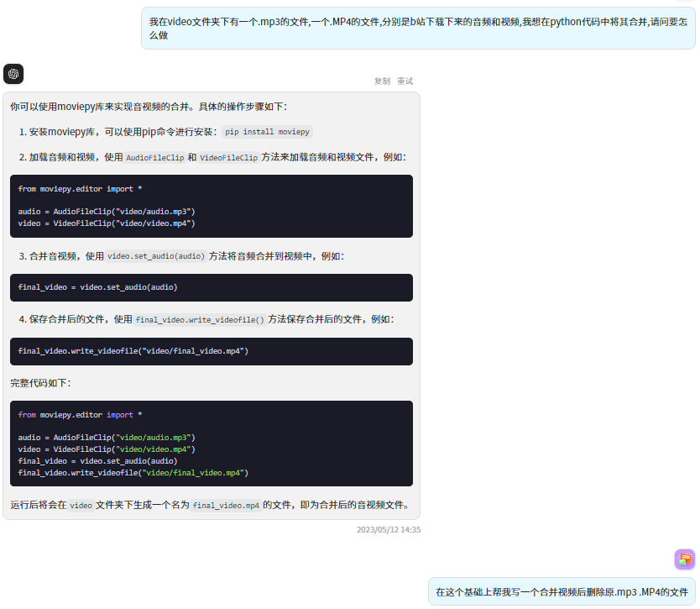Click the inline code 'pip install moviepy'
The image size is (700, 609).
coord(267,132)
